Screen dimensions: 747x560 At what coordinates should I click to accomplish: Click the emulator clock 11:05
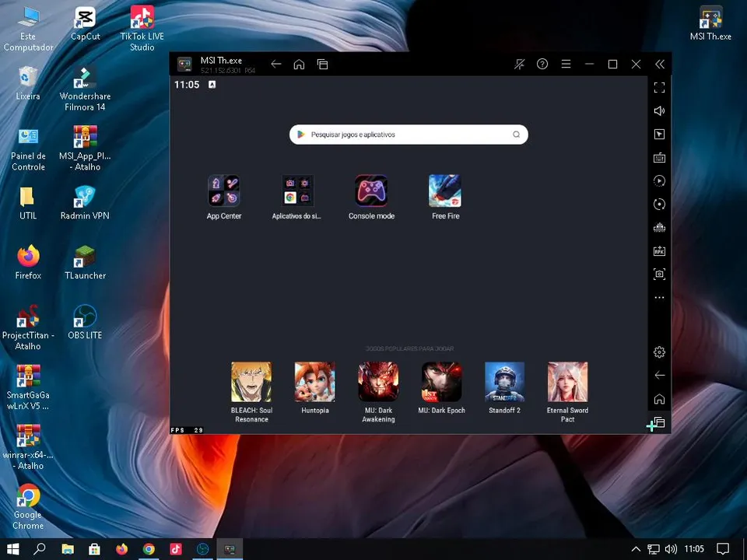pyautogui.click(x=187, y=85)
